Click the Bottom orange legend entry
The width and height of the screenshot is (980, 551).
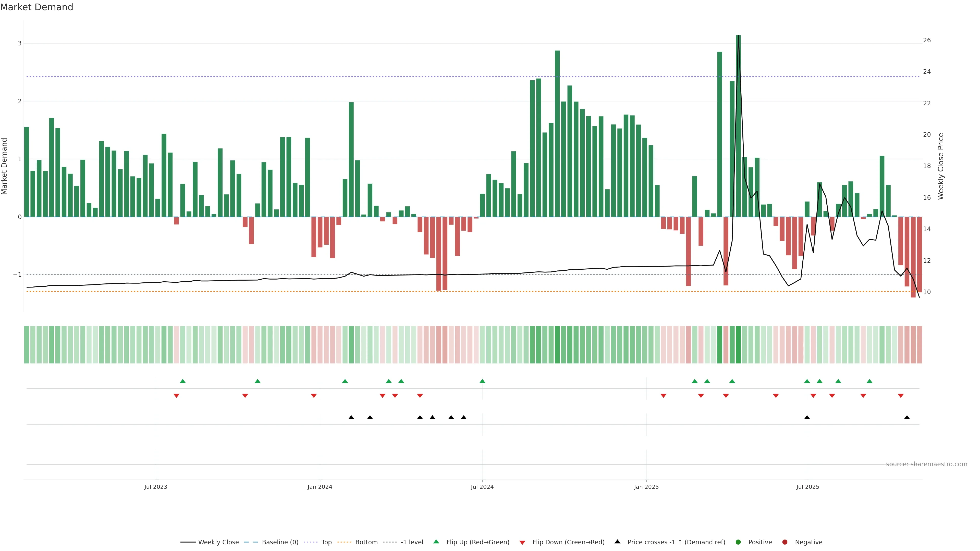tap(366, 542)
